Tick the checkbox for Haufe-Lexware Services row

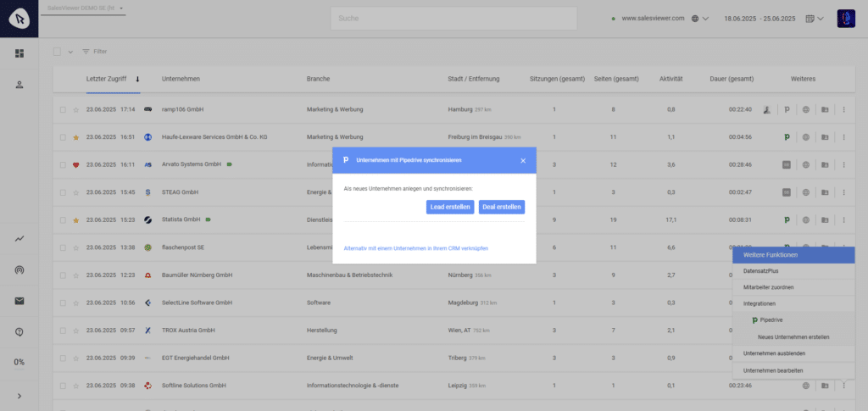tap(63, 137)
